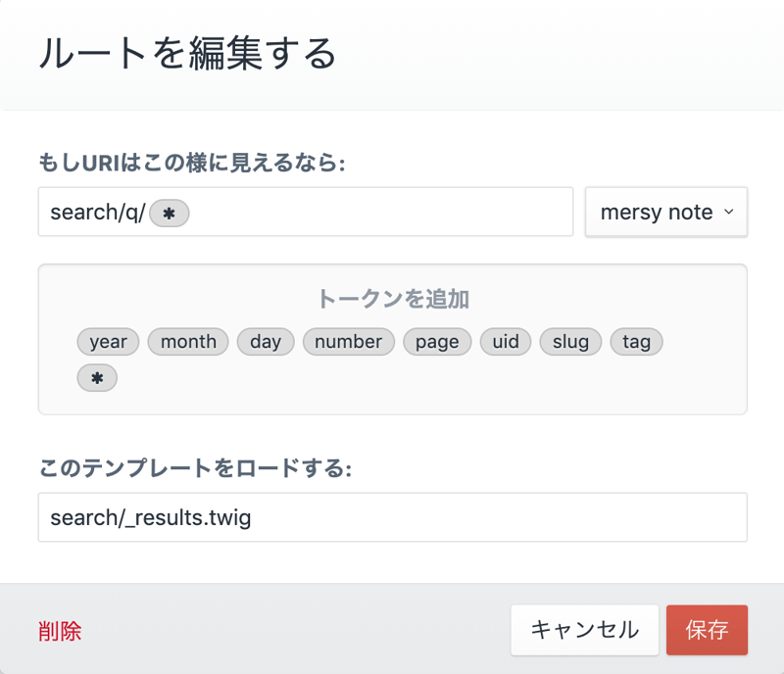784x674 pixels.
Task: Add the page token
Action: pyautogui.click(x=437, y=341)
